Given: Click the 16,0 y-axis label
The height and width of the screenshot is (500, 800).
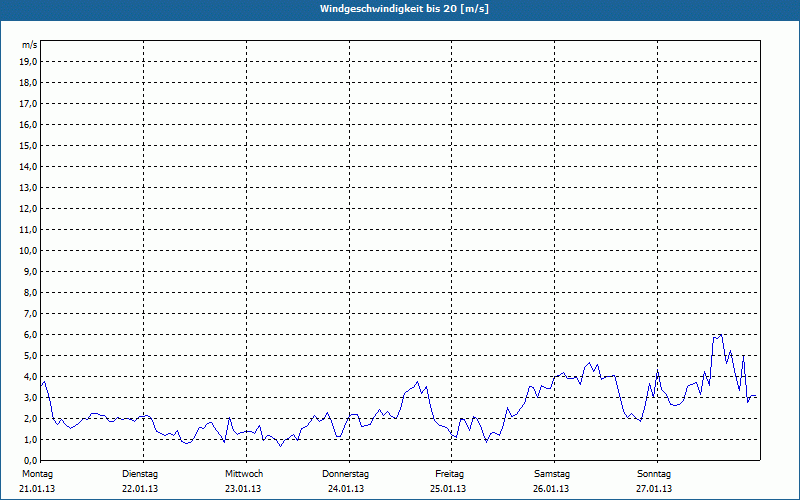Looking at the screenshot, I should pos(28,124).
